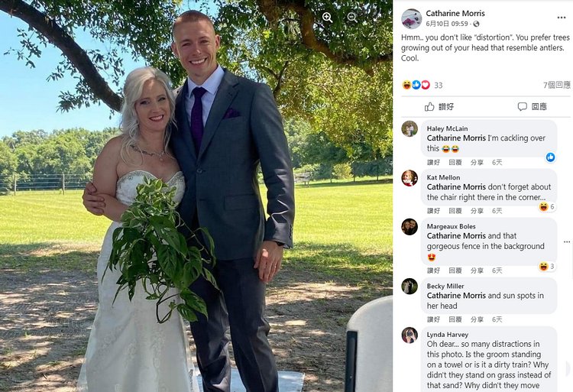Image resolution: width=573 pixels, height=392 pixels.
Task: Click the globe public privacy icon
Action: tap(476, 24)
